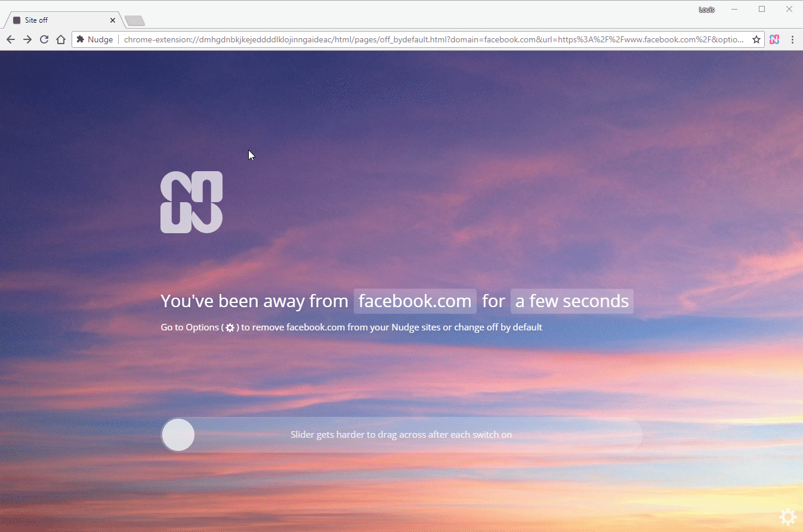Click the puzzle-piece extension icon in address bar
This screenshot has width=803, height=532.
81,39
